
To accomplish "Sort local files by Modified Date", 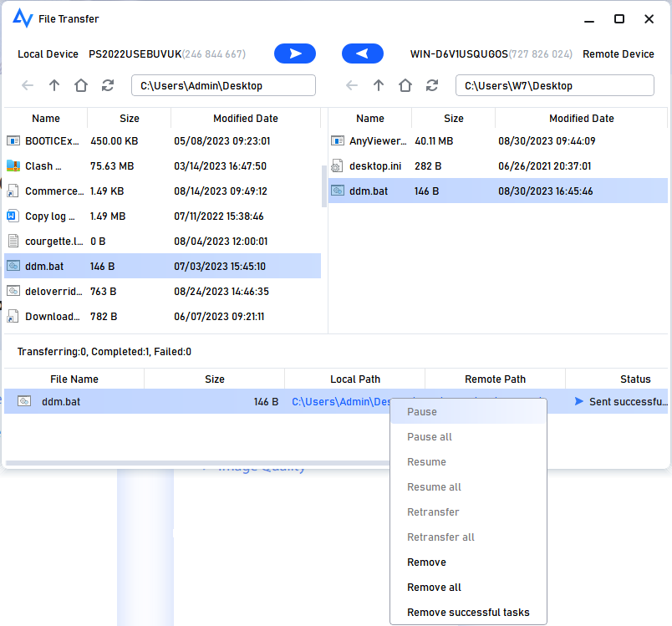I will click(246, 118).
